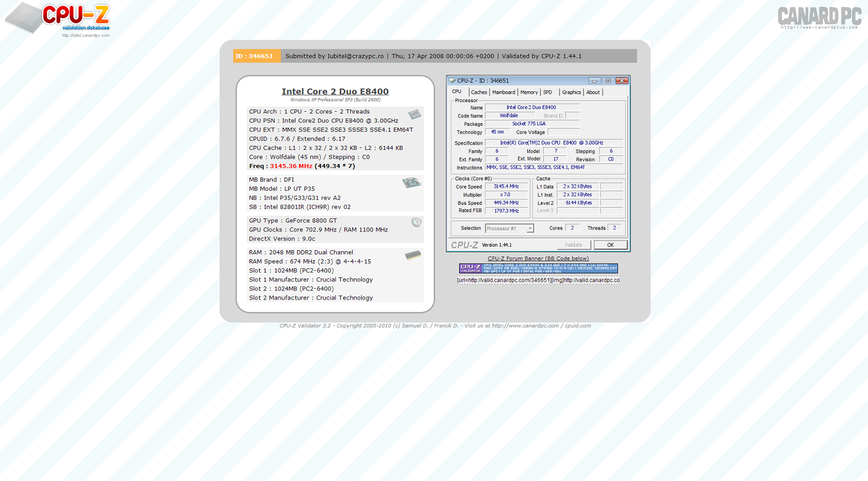Open the Intel Core 2 Duo E8400 heading link
Image resolution: width=868 pixels, height=481 pixels.
point(335,91)
